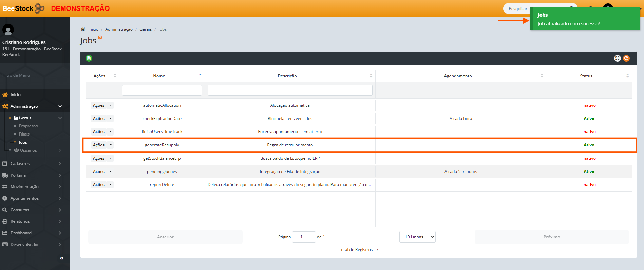Open the 10 Linhas page size dropdown
The width and height of the screenshot is (644, 270).
click(417, 237)
